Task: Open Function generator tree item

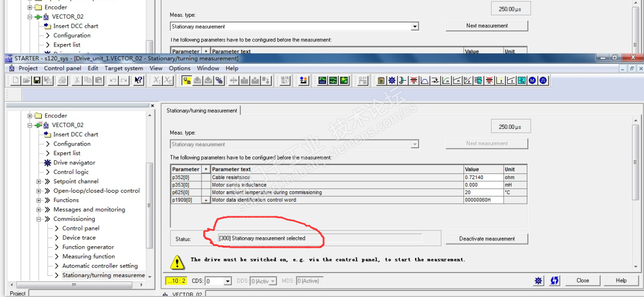Action: coord(88,247)
